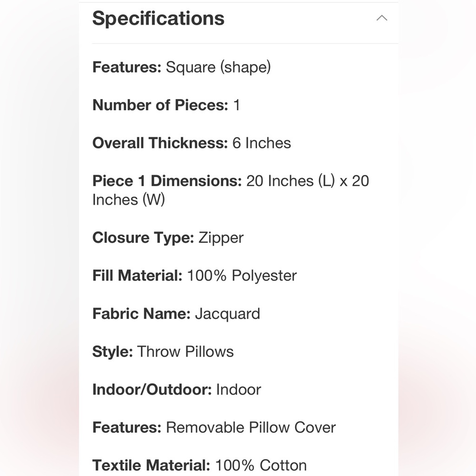Viewport: 476px width, 476px height.
Task: Click the Fill Material label
Action: (137, 276)
